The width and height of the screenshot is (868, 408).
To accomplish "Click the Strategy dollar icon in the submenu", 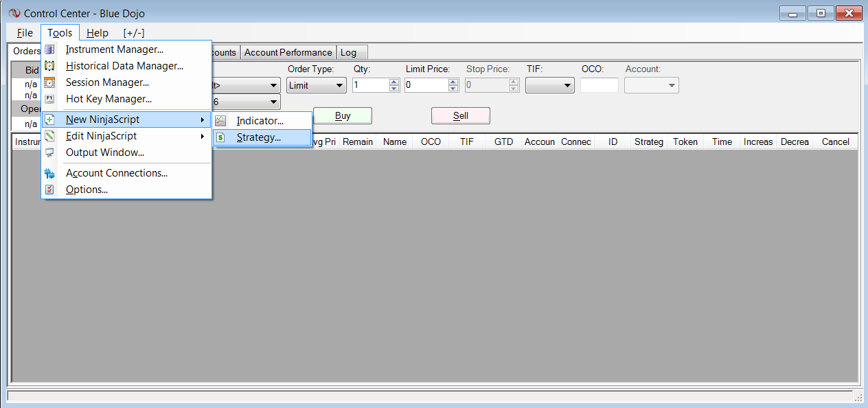I will click(x=220, y=137).
